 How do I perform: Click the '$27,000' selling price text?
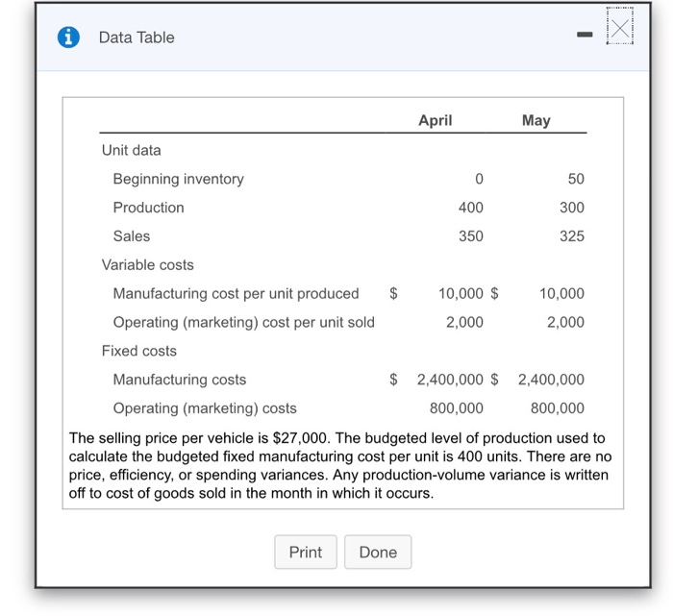point(302,438)
